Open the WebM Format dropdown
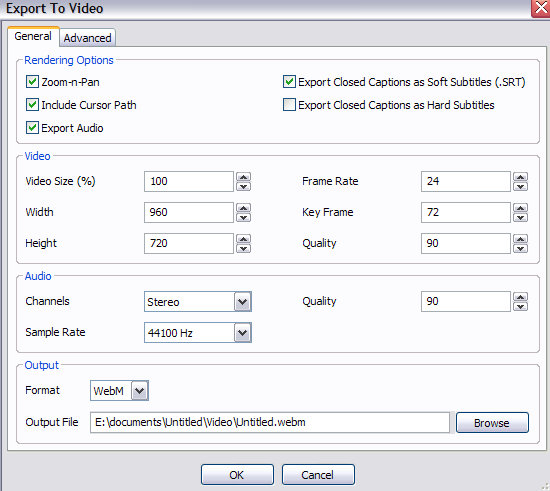This screenshot has height=491, width=550. click(x=140, y=390)
